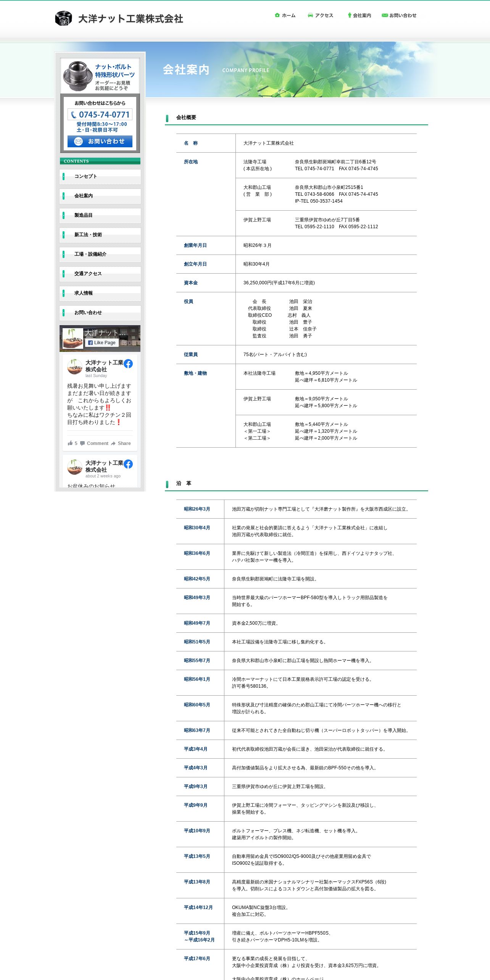Click the 資本金 row label
This screenshot has height=980, width=490.
pyautogui.click(x=191, y=283)
